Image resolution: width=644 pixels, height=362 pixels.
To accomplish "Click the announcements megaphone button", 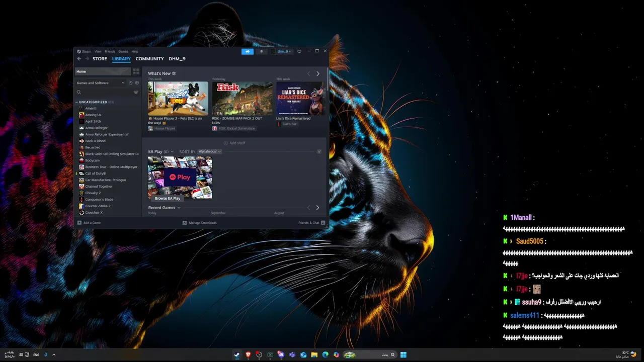I will point(247,51).
